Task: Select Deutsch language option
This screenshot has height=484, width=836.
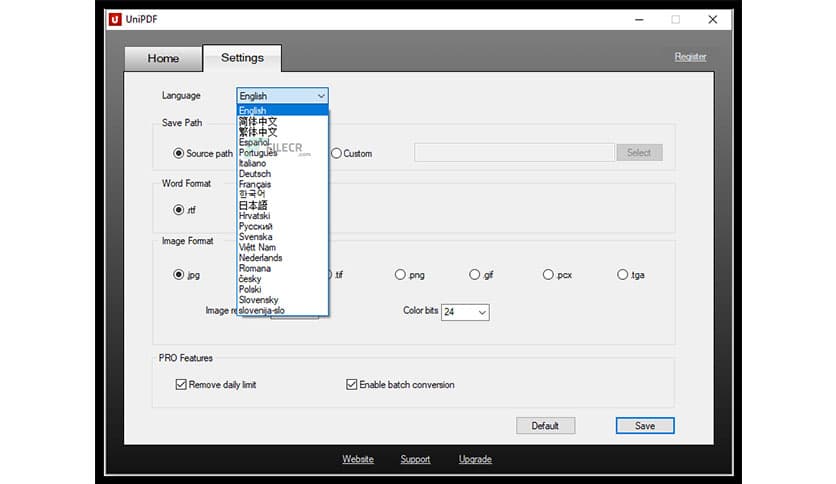Action: pyautogui.click(x=283, y=174)
